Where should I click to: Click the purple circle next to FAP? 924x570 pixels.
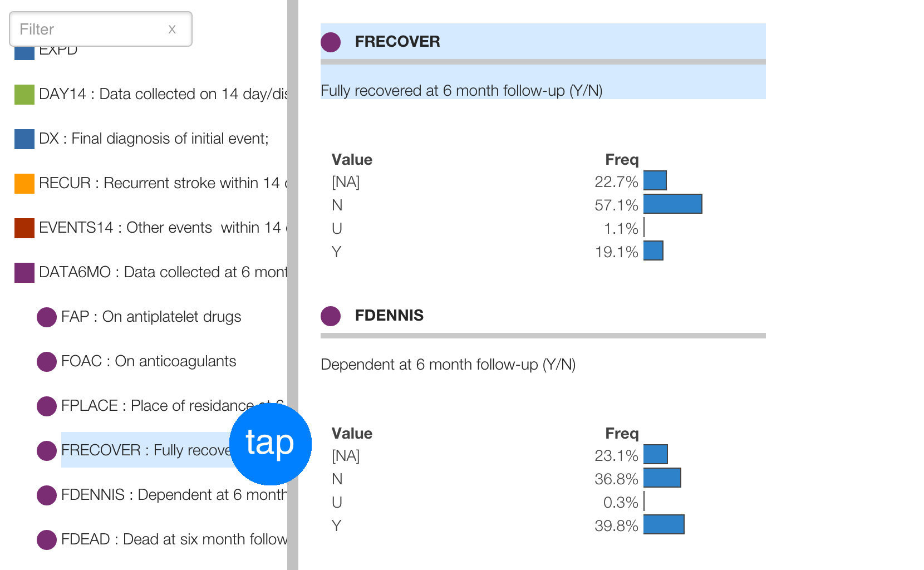pos(47,317)
